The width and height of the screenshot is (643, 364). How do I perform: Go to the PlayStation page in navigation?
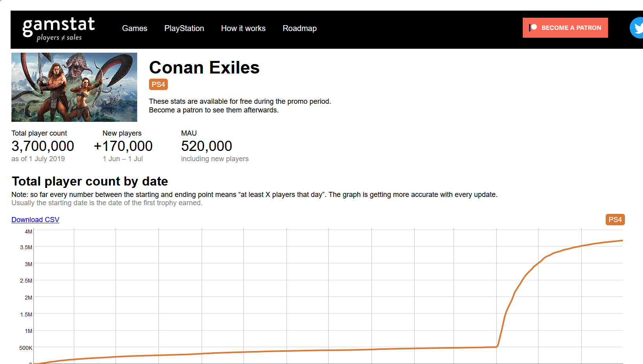[184, 28]
